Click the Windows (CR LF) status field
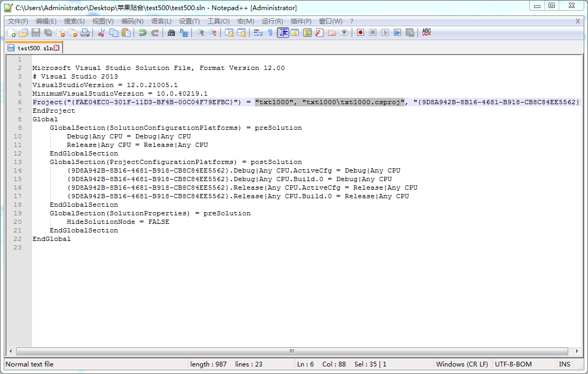 coord(462,364)
